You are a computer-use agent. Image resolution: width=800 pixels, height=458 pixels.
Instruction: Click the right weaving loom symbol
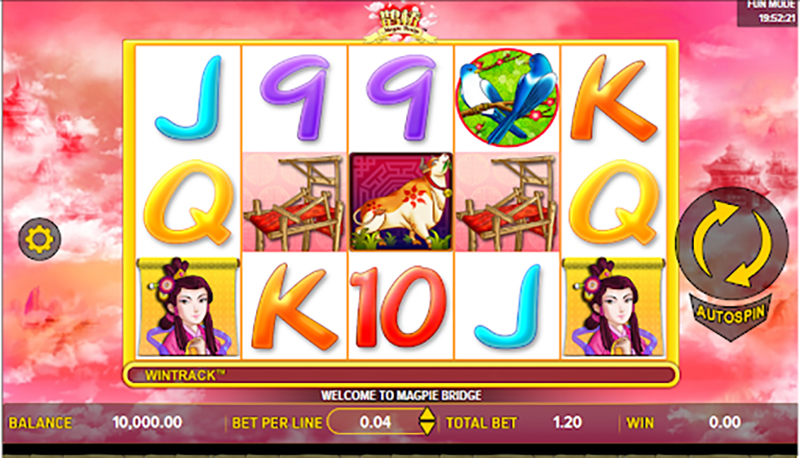[x=507, y=202]
